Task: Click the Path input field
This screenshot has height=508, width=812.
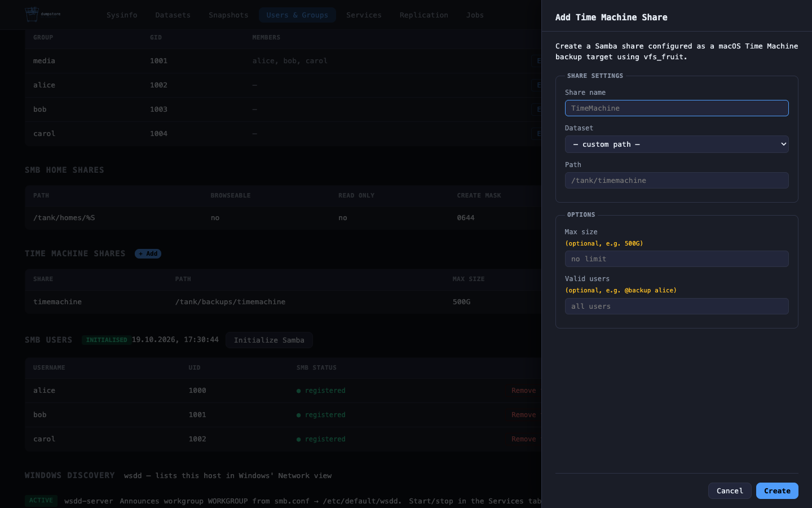Action: point(677,181)
